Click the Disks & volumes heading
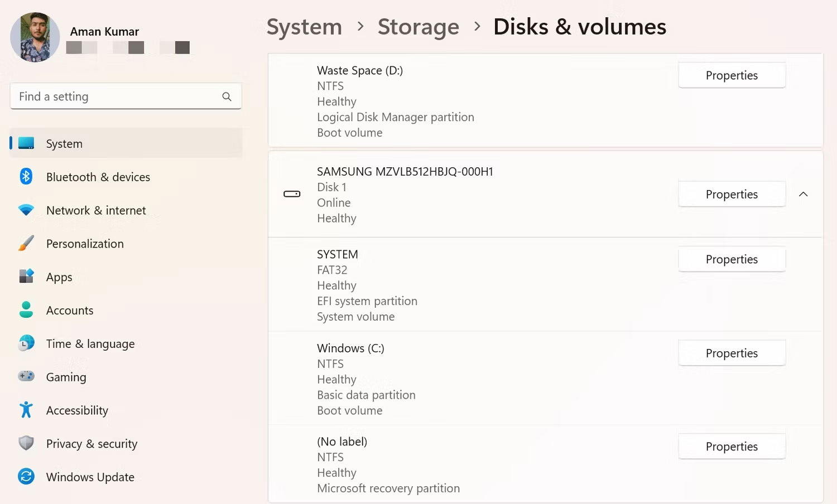Screen dimensions: 837x504 [580, 27]
